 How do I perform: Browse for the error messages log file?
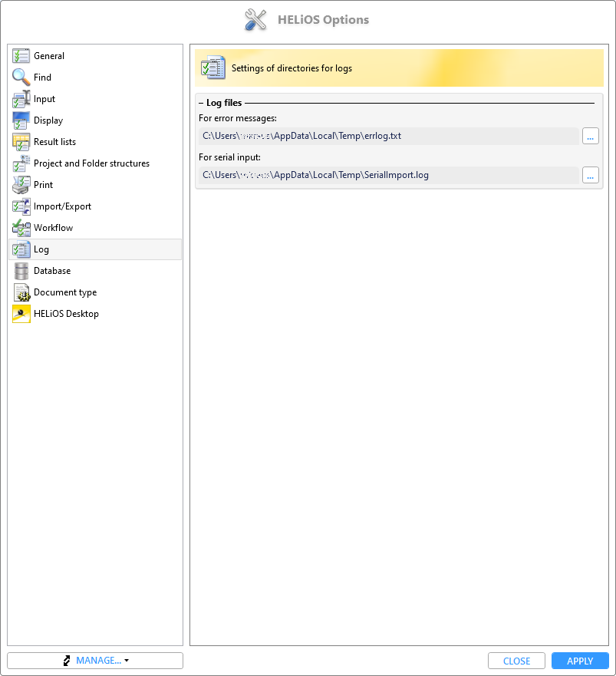(591, 137)
